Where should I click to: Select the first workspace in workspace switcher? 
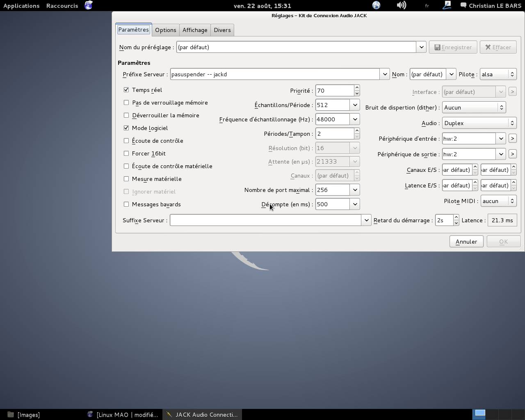(480, 414)
